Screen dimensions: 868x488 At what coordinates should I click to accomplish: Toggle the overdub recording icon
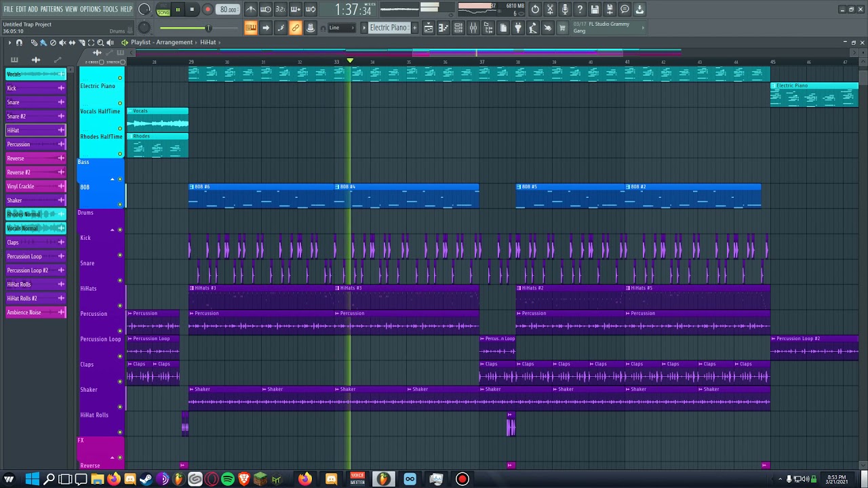click(296, 9)
